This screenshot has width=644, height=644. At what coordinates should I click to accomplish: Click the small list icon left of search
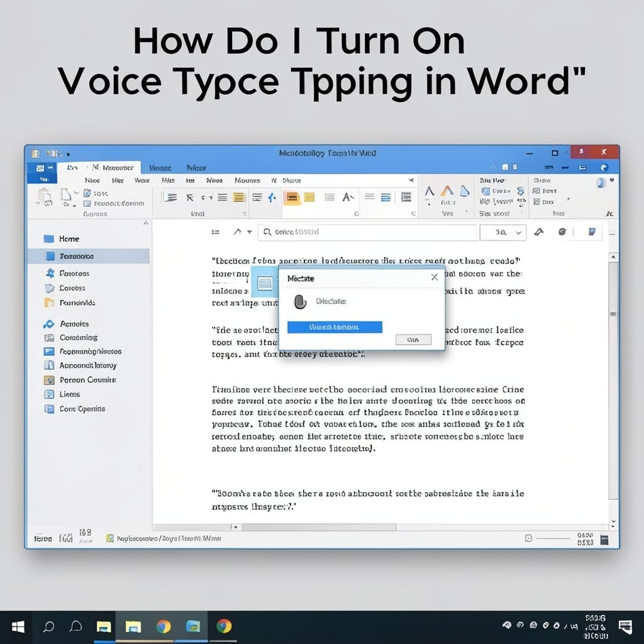tap(215, 232)
